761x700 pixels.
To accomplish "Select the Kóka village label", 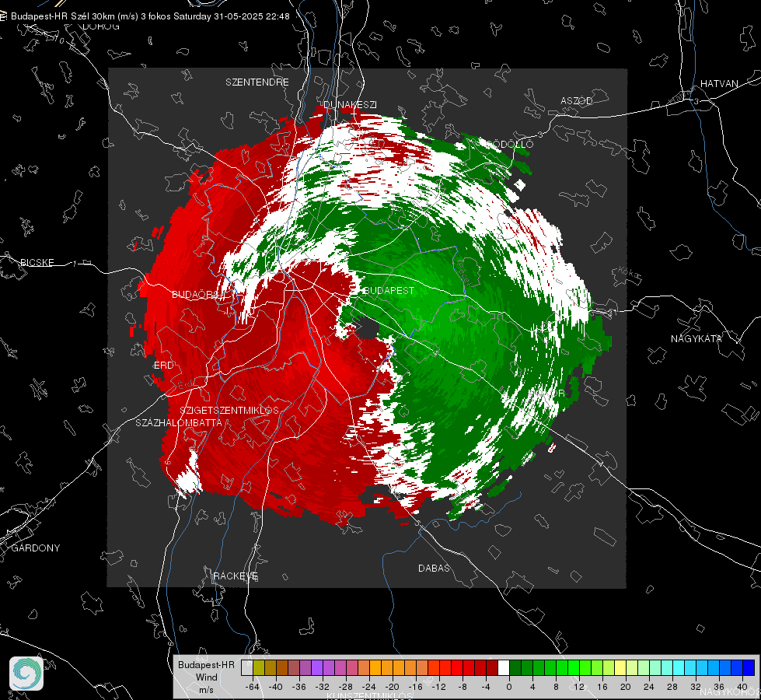I will [x=629, y=272].
